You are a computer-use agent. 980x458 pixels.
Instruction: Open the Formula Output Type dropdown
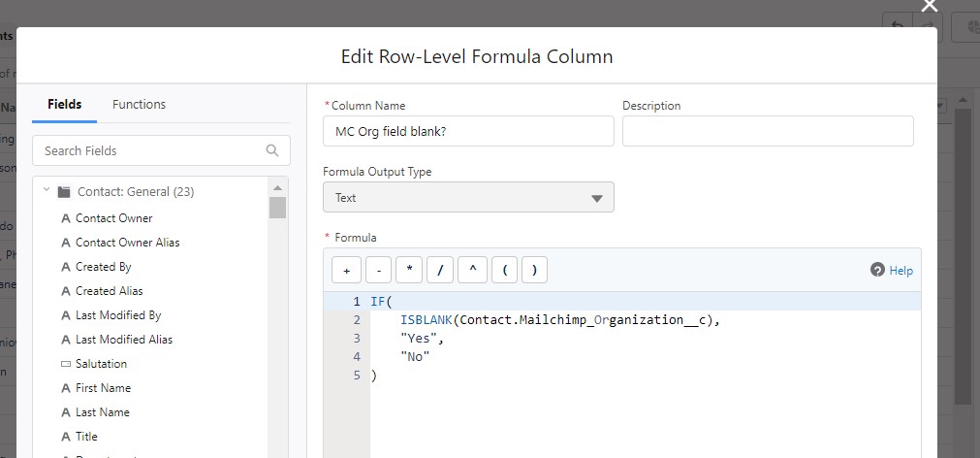coord(468,197)
